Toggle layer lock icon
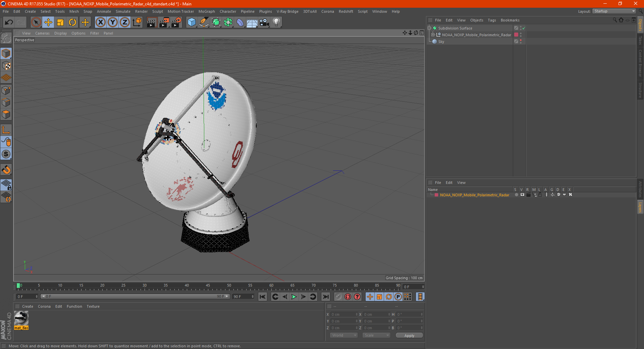The width and height of the screenshot is (644, 349). tap(540, 195)
